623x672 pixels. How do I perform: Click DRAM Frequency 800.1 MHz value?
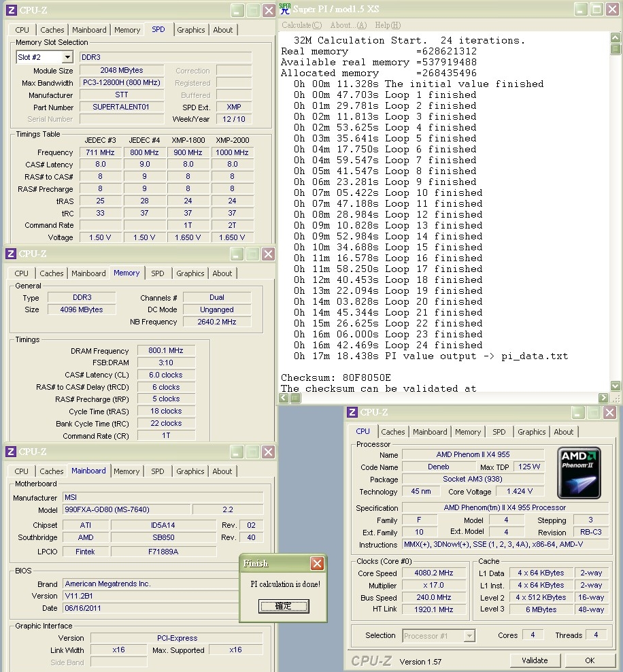point(166,350)
